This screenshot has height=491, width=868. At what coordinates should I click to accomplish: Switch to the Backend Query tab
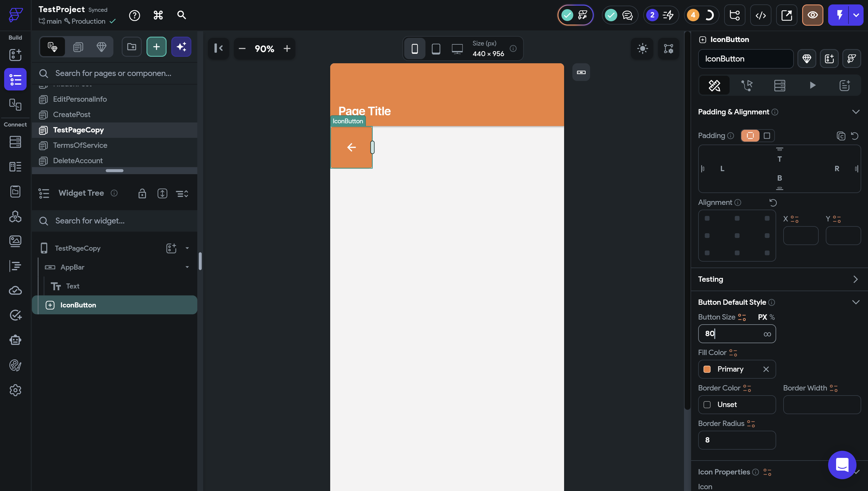pos(779,85)
